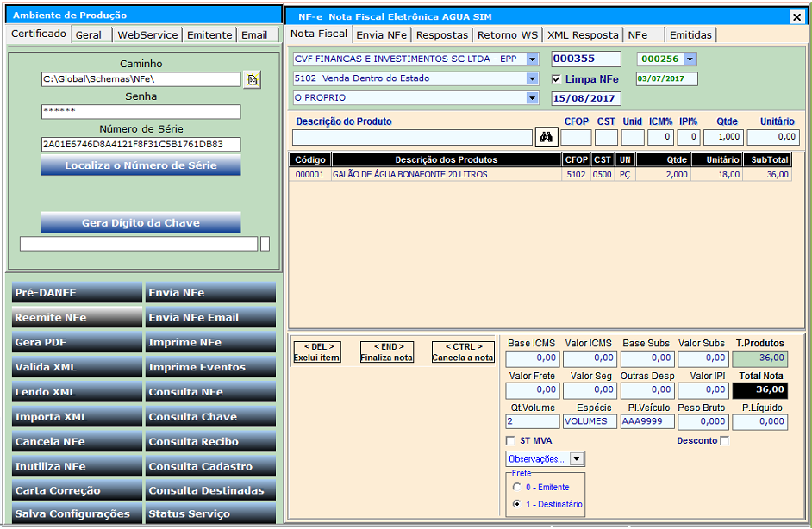Switch to the Emitidas tab
Viewport: 812px width, 529px height.
(690, 35)
